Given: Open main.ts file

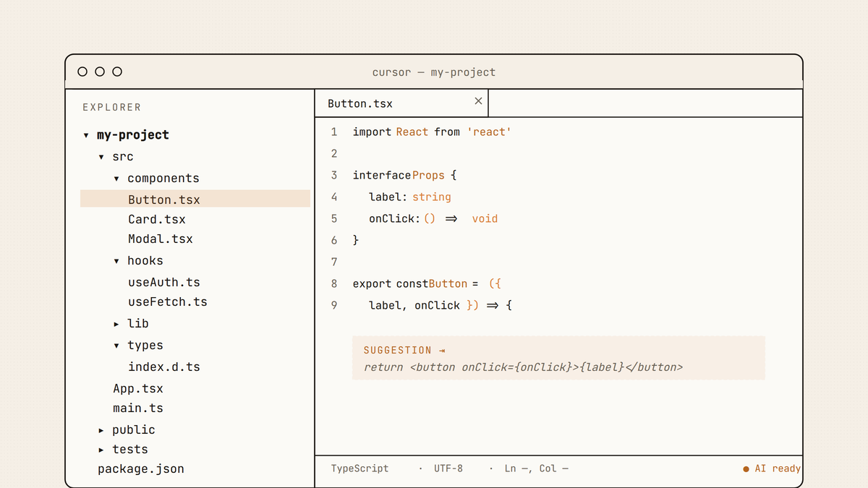Looking at the screenshot, I should (x=138, y=408).
